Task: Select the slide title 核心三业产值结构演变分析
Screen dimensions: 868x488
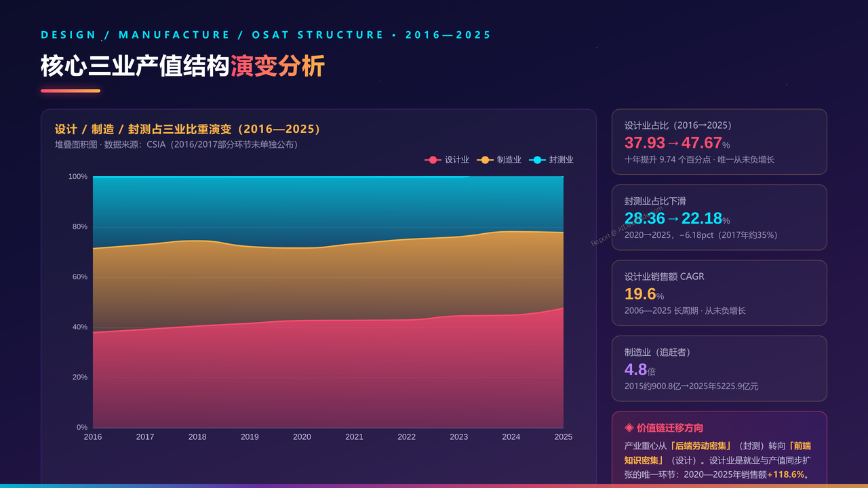Action: tap(182, 66)
